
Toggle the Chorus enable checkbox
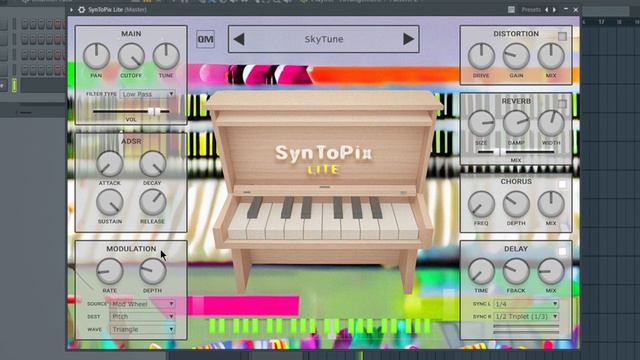point(562,184)
